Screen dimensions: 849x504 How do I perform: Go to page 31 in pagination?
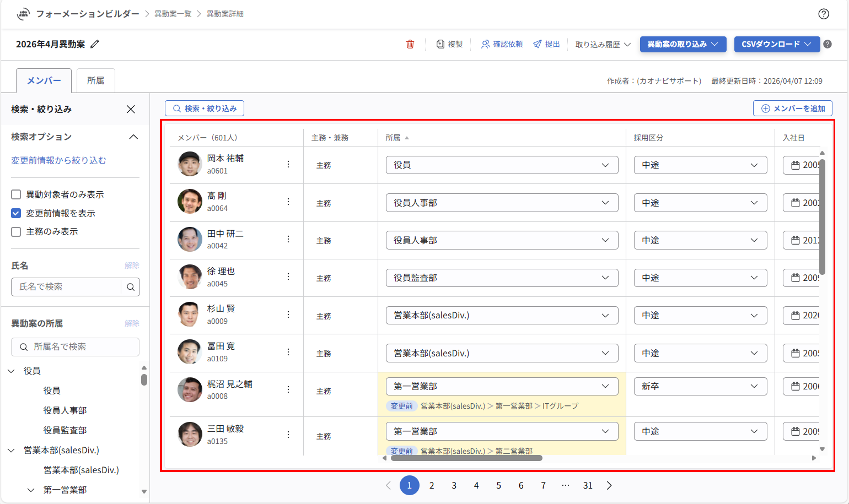pyautogui.click(x=588, y=485)
